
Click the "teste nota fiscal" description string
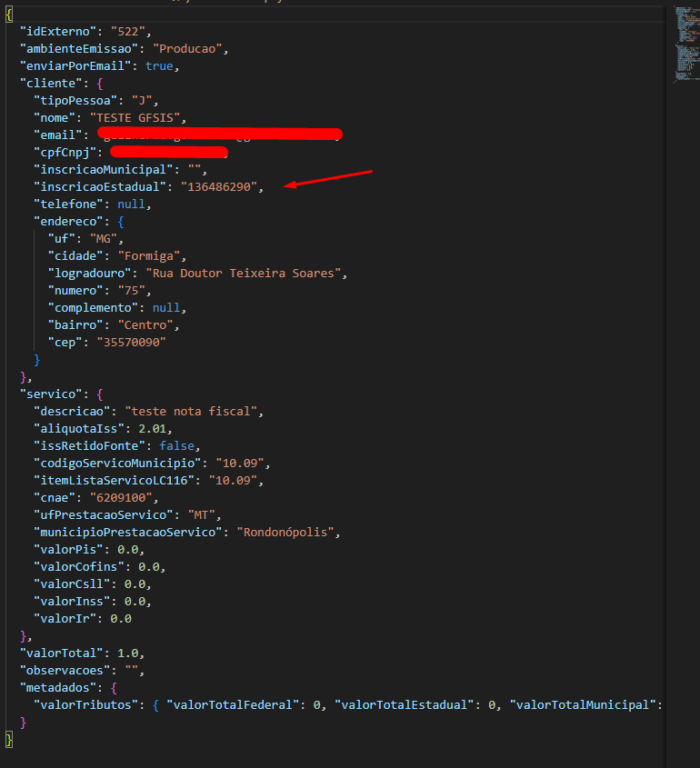click(194, 412)
